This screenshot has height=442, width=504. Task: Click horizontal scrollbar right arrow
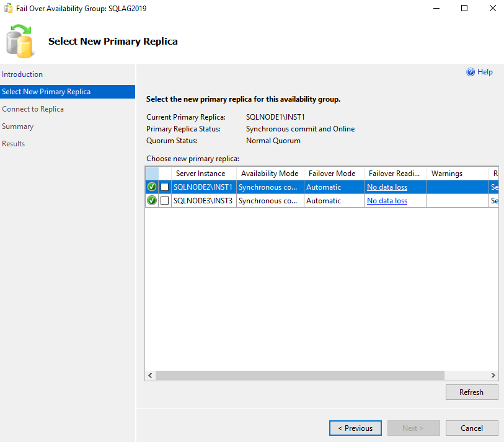point(493,375)
